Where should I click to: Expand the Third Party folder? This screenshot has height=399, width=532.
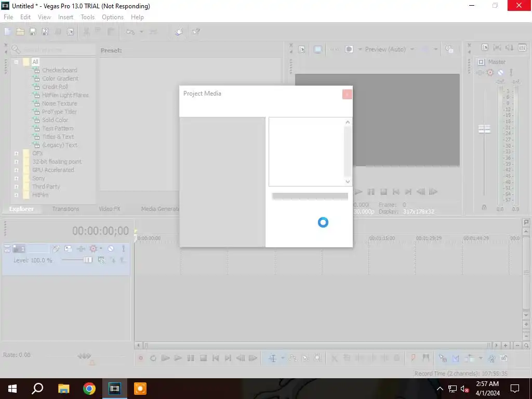16,187
